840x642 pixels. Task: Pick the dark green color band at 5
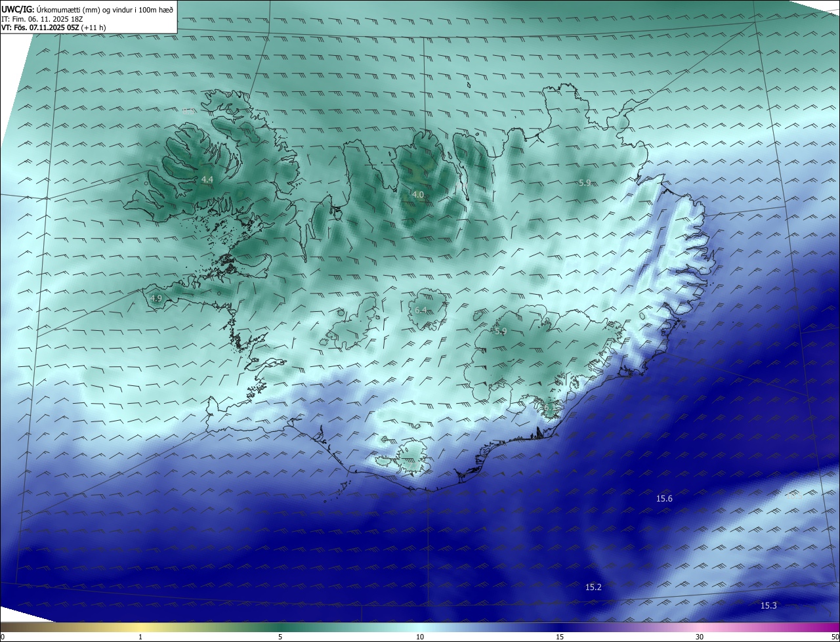click(280, 627)
